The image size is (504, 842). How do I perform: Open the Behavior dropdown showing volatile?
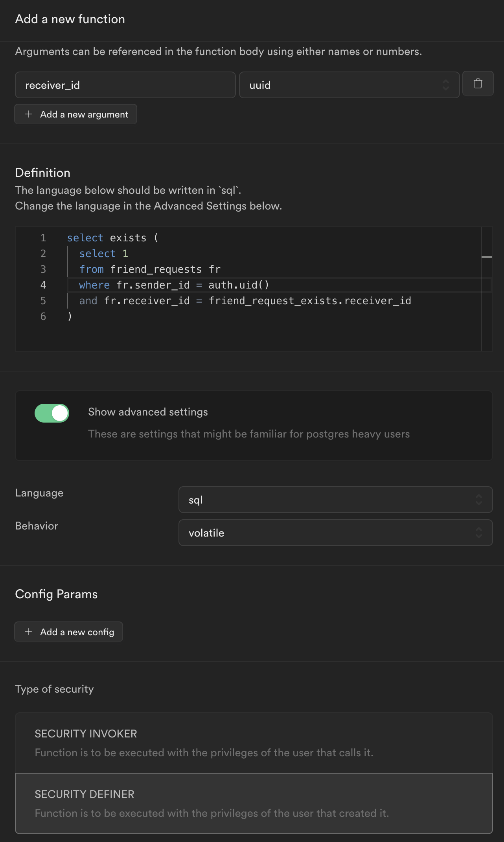click(x=335, y=533)
